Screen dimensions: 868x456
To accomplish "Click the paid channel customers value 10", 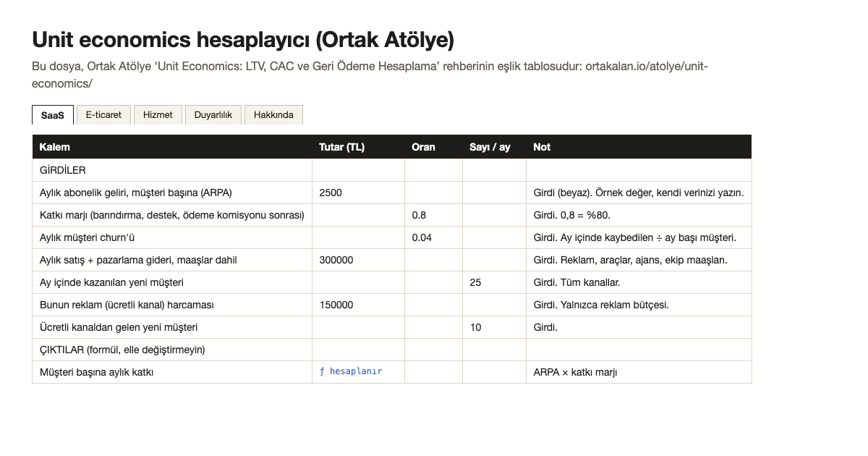I will point(495,327).
